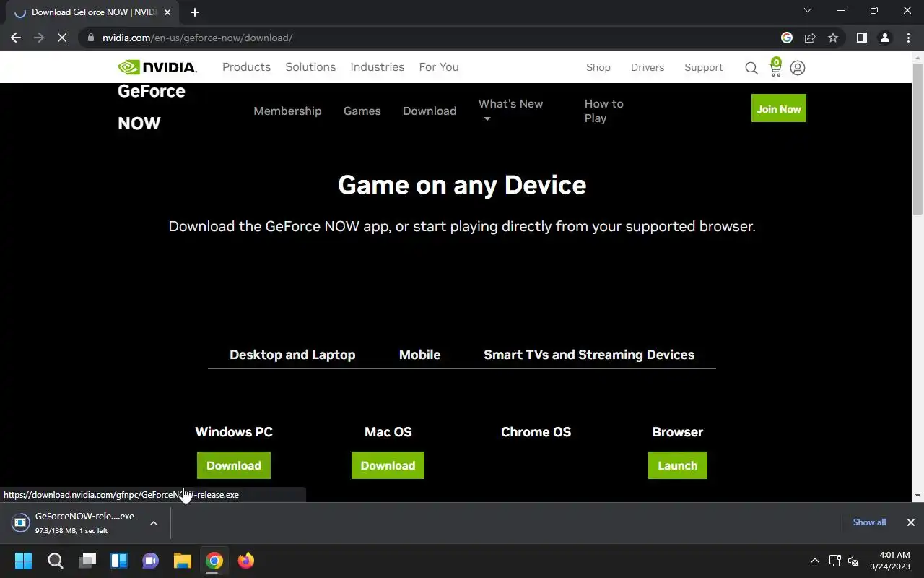Screen dimensions: 924x578
Task: Share this page via the share icon
Action: point(810,38)
